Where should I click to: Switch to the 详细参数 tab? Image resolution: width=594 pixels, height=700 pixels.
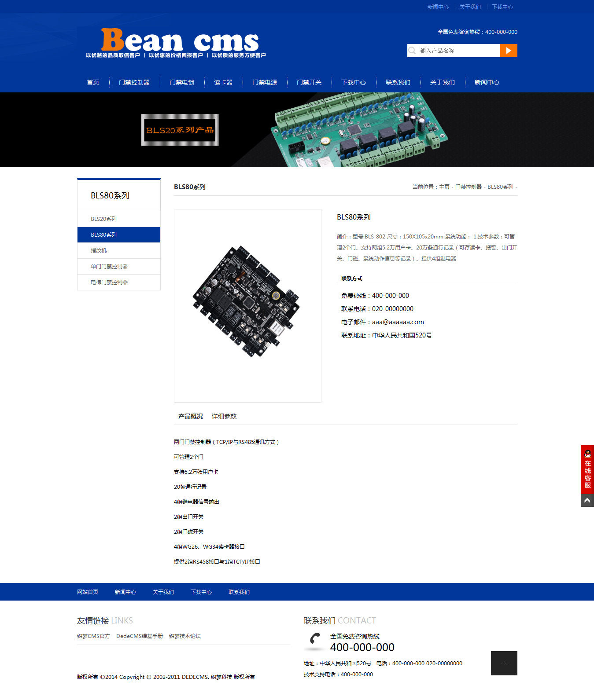coord(224,416)
